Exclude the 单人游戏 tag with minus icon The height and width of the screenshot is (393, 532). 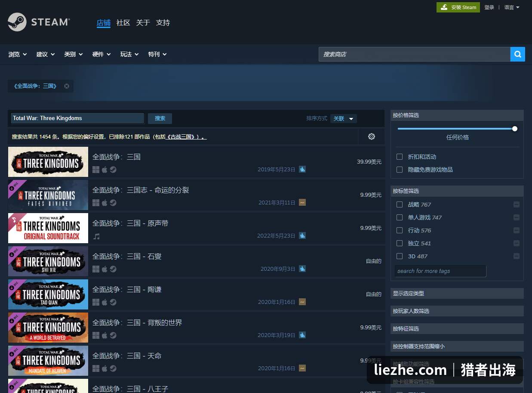[517, 217]
